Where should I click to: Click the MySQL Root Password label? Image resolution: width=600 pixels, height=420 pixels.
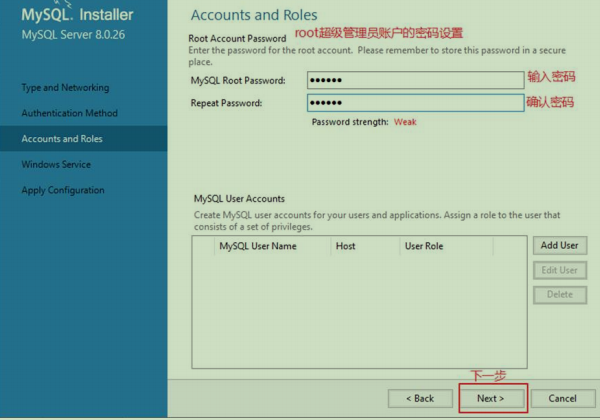coord(238,81)
